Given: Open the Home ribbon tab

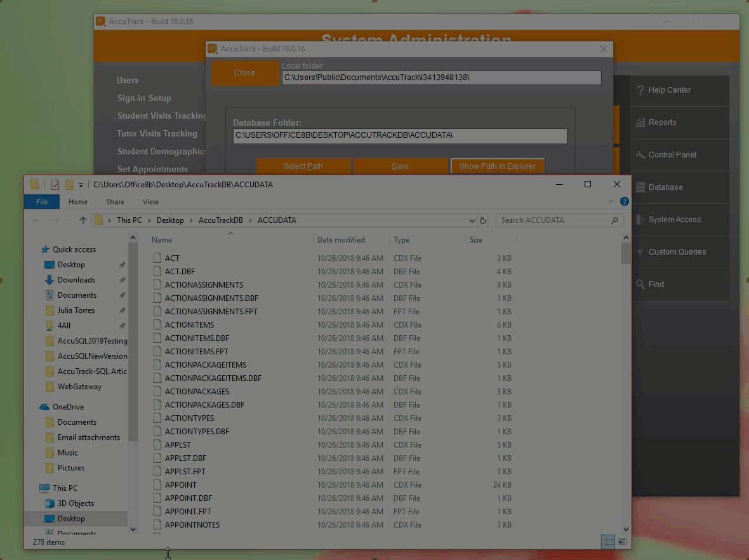Looking at the screenshot, I should pyautogui.click(x=78, y=202).
